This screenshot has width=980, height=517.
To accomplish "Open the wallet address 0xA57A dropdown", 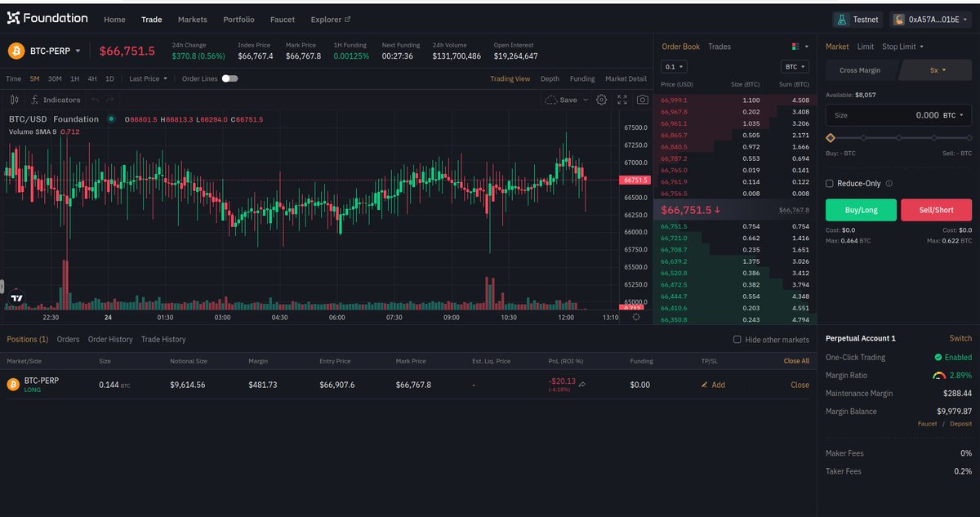I will [931, 19].
